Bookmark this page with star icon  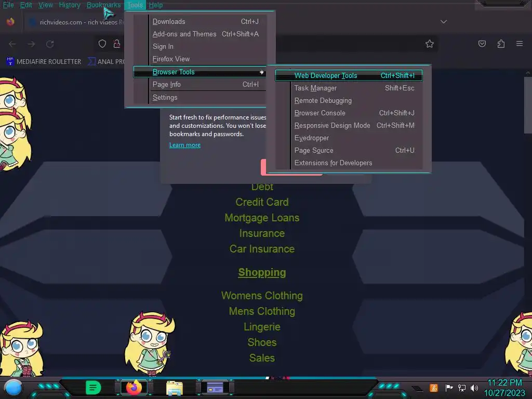[x=430, y=44]
